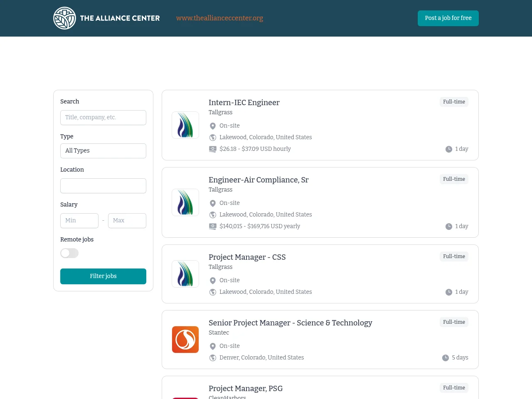The height and width of the screenshot is (399, 532).
Task: Open Engineer-Air Compliance, Sr job listing
Action: pos(259,180)
